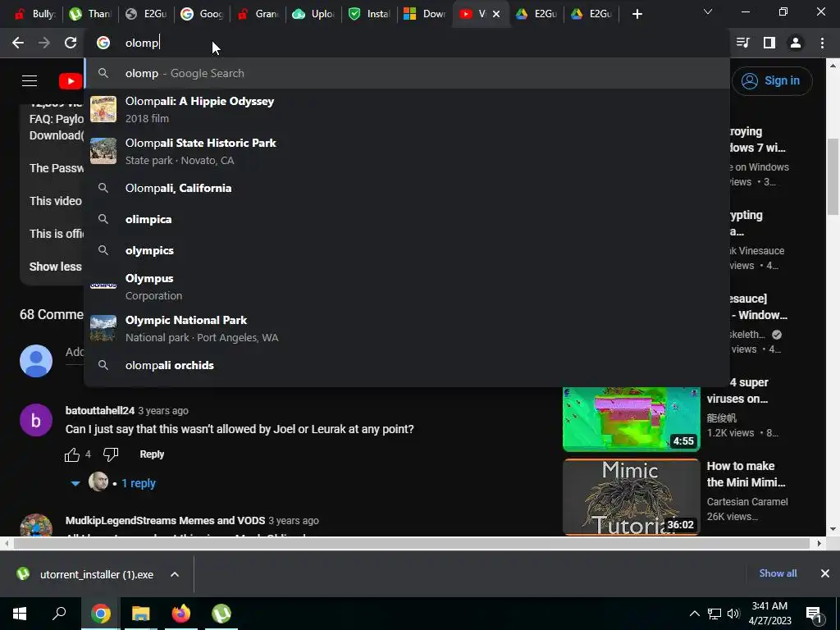Viewport: 840px width, 630px height.
Task: Dislike batouttahell24's comment
Action: tap(111, 454)
